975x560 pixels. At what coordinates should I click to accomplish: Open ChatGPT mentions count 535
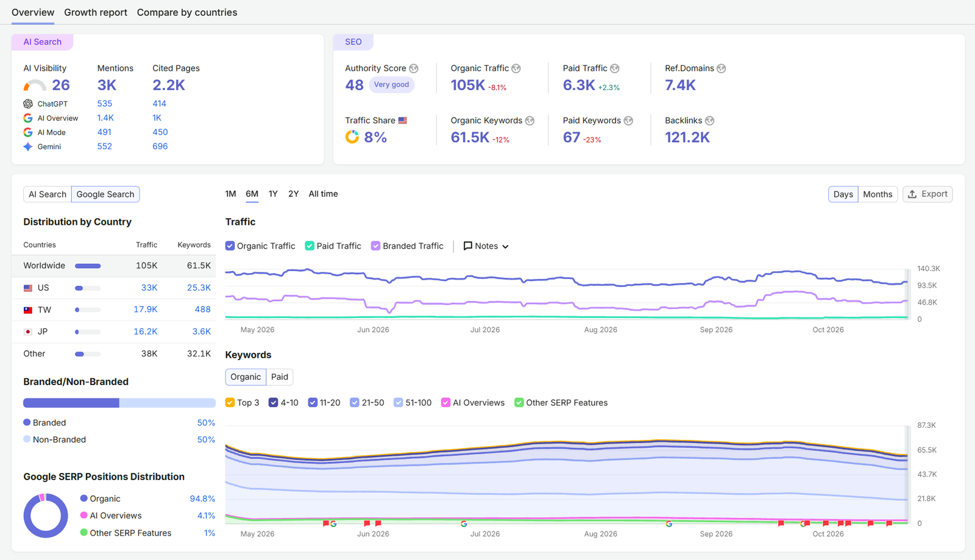coord(105,104)
